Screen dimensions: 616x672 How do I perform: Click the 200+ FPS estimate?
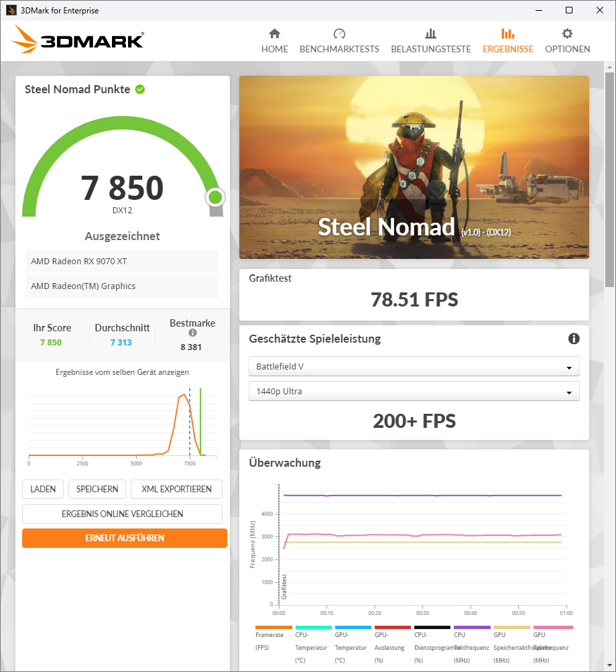[414, 421]
